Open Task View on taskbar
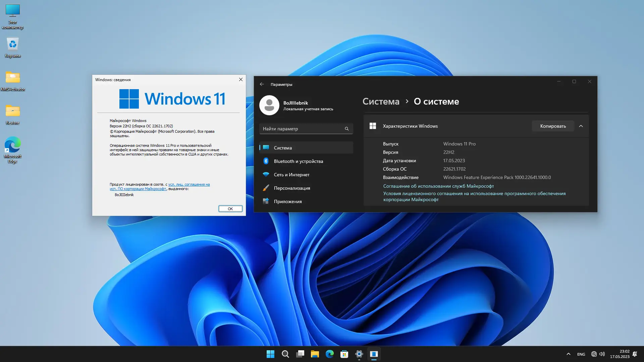The width and height of the screenshot is (644, 362). pyautogui.click(x=300, y=354)
